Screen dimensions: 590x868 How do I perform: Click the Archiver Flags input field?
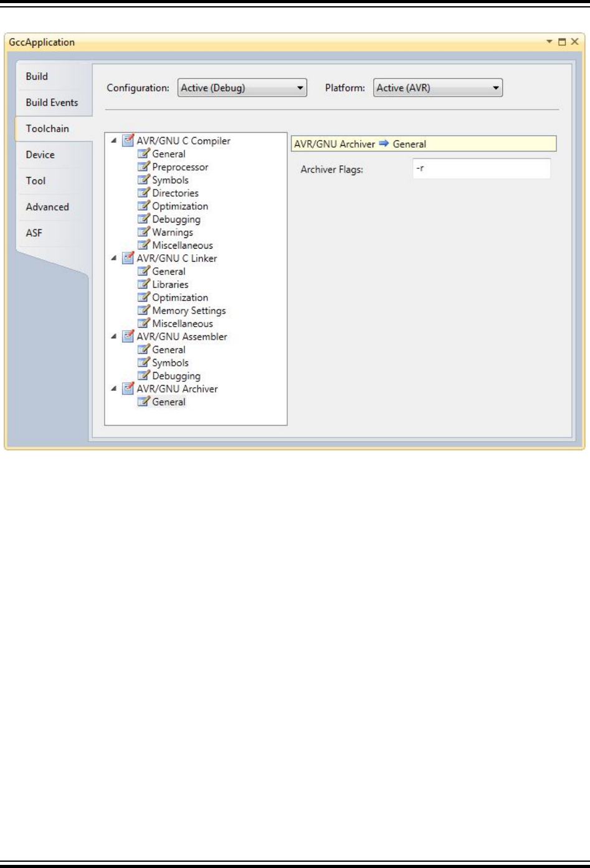pos(482,169)
